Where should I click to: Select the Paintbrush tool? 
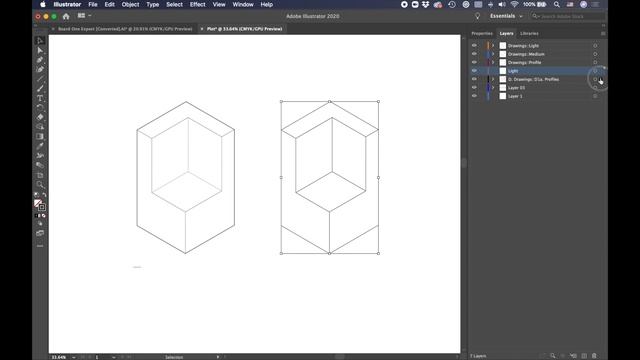40,89
